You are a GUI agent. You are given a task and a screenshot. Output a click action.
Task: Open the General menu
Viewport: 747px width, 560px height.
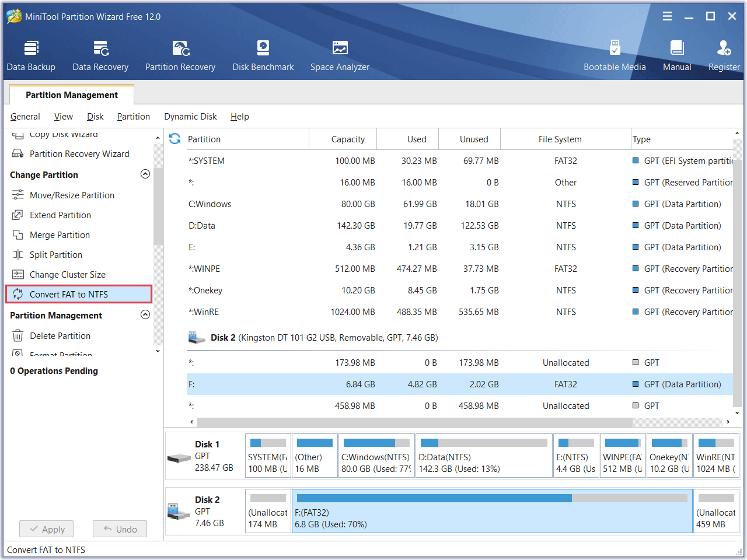coord(25,117)
